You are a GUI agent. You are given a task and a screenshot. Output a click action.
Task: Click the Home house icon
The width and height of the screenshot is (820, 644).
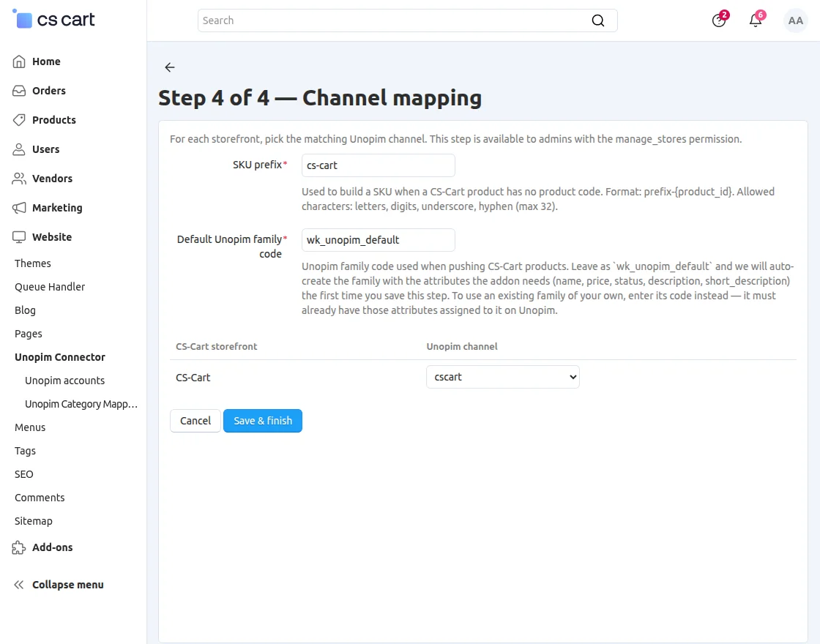point(19,61)
